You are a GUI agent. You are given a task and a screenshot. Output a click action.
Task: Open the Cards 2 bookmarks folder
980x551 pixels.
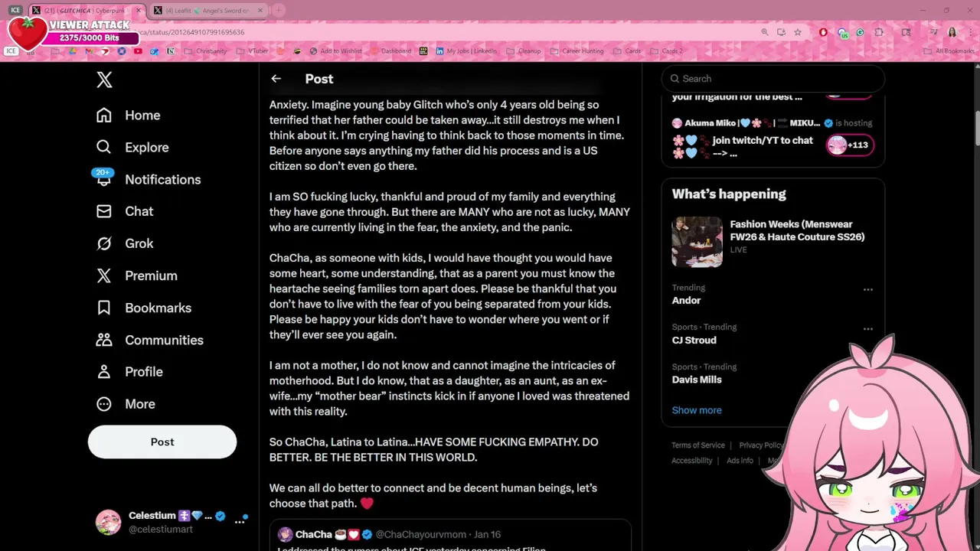coord(666,51)
